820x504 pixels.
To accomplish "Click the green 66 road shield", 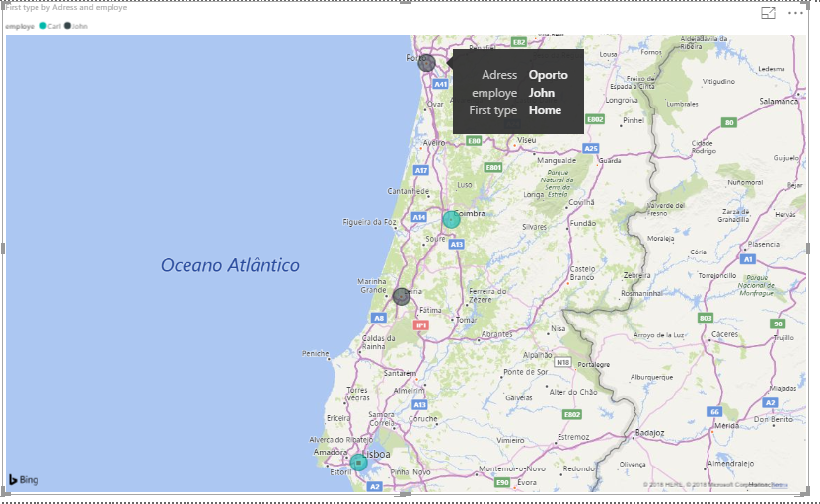I will [x=714, y=411].
